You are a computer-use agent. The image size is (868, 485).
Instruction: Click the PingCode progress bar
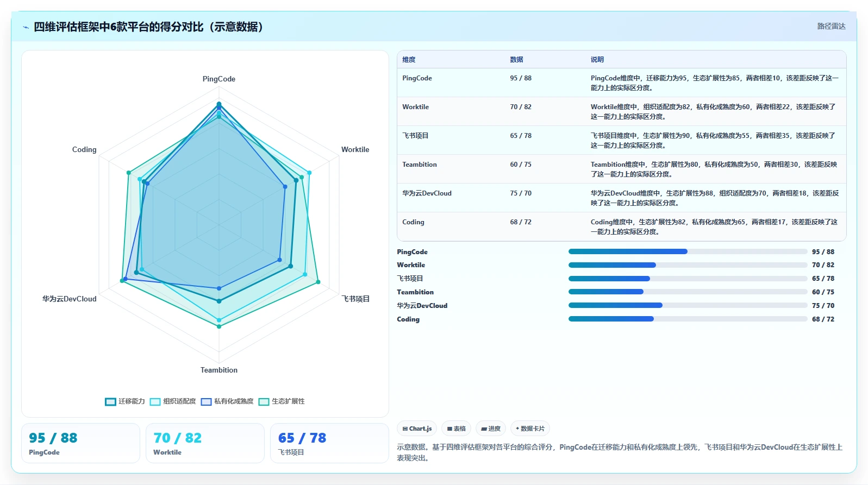[x=688, y=251]
